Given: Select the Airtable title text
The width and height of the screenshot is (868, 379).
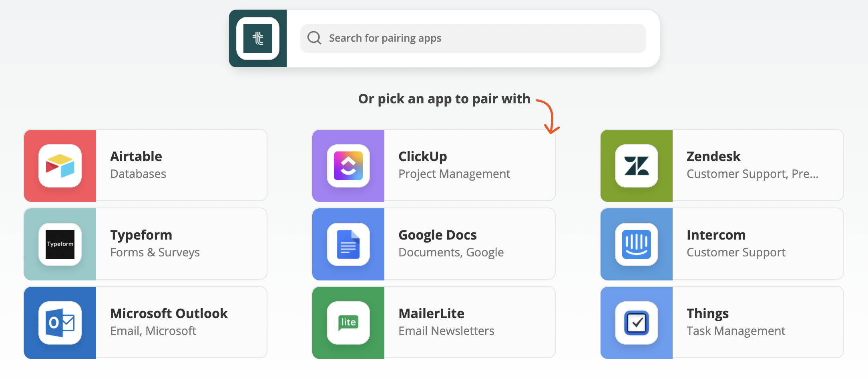Looking at the screenshot, I should [x=136, y=156].
